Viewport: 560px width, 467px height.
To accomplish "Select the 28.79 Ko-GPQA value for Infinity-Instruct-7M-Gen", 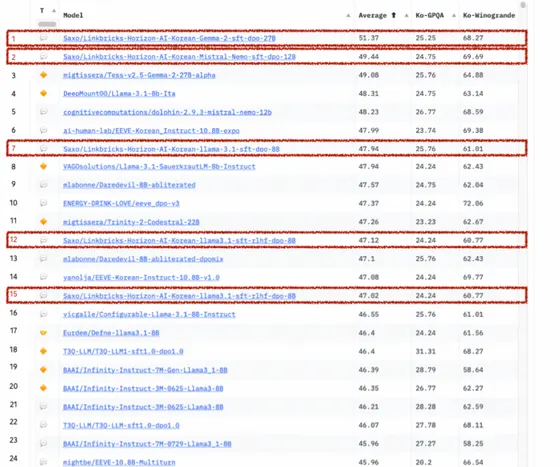I will 426,370.
